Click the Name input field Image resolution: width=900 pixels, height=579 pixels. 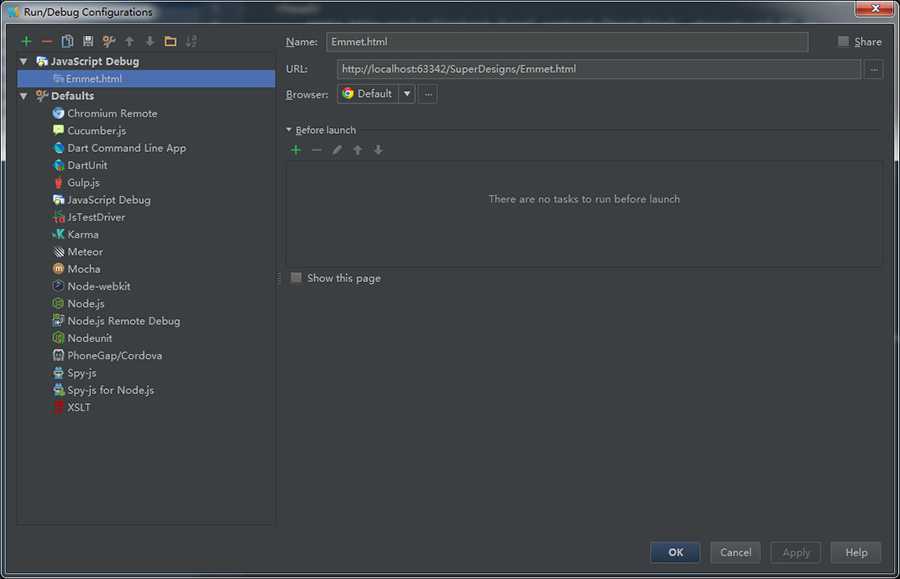click(567, 42)
